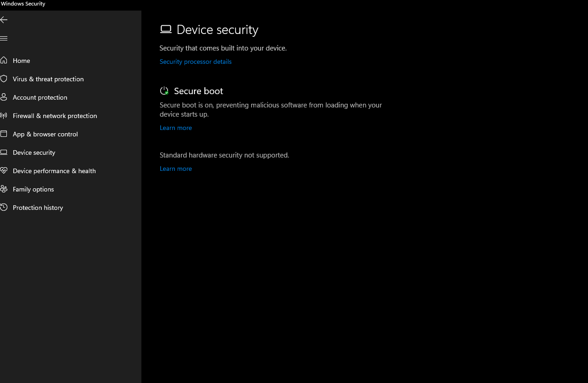Click 'Standard hardware security not supported.' text
Viewport: 588px width, 383px height.
click(224, 155)
